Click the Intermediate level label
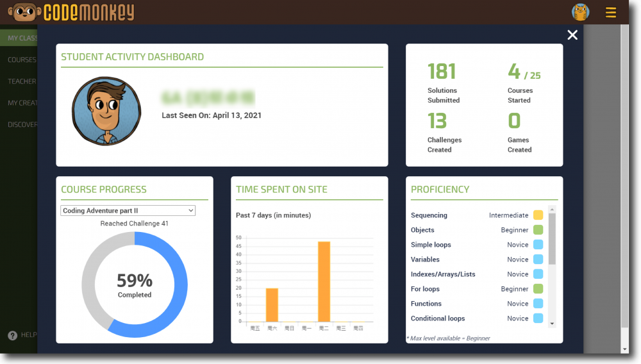Viewport: 641px width, 364px height. tap(508, 215)
